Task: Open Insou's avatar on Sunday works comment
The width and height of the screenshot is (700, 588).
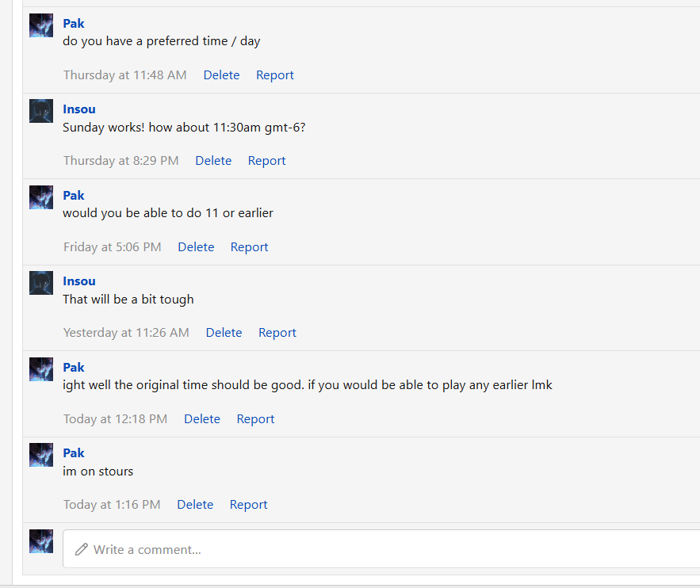Action: [x=41, y=111]
